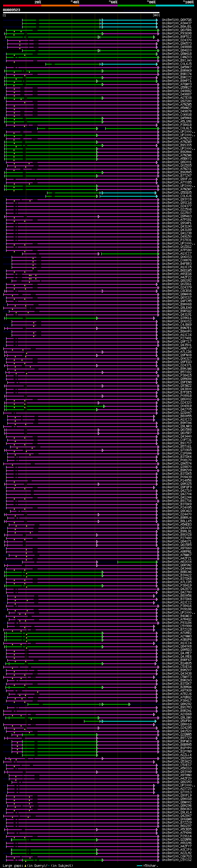Select hit label UniRef100_C0L6J5

click(177, 64)
